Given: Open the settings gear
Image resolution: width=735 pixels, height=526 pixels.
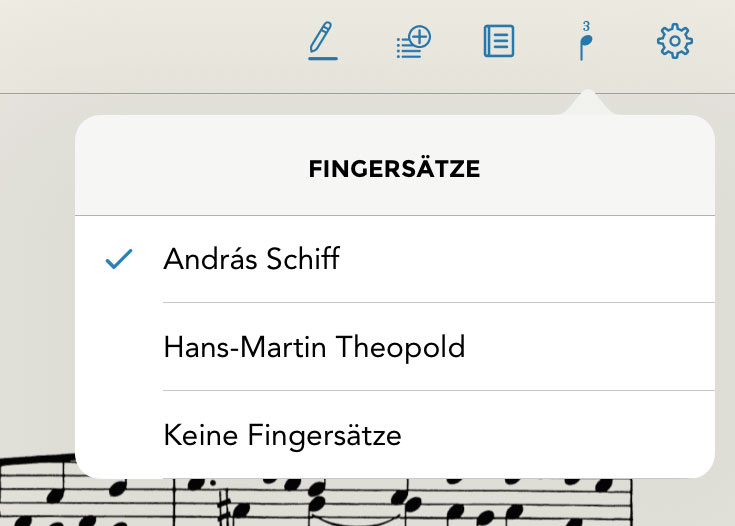Looking at the screenshot, I should click(675, 42).
